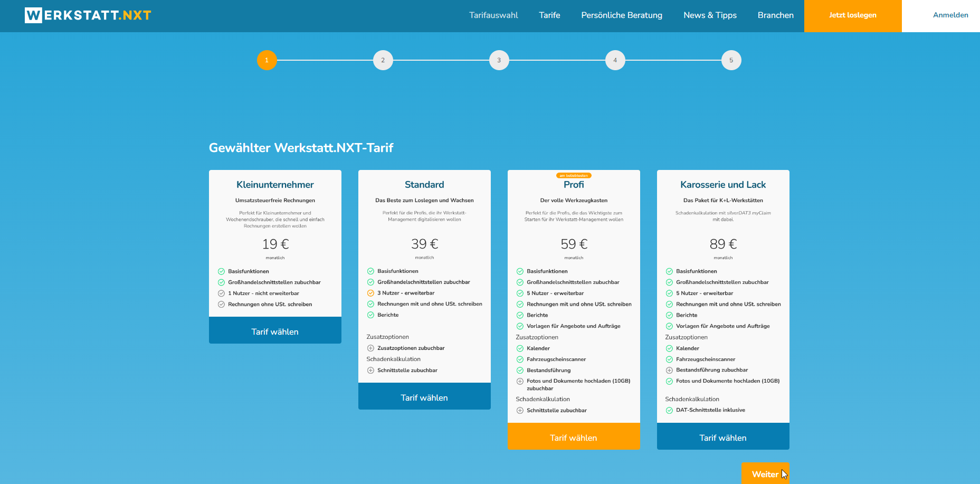The height and width of the screenshot is (484, 980).
Task: Click check icon beside Berichte in Standard card
Action: [370, 315]
